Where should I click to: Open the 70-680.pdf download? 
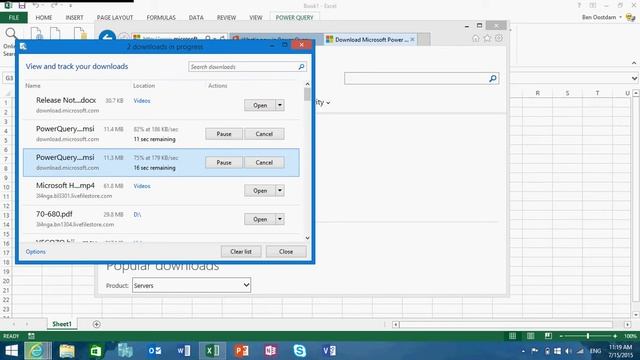pos(260,219)
